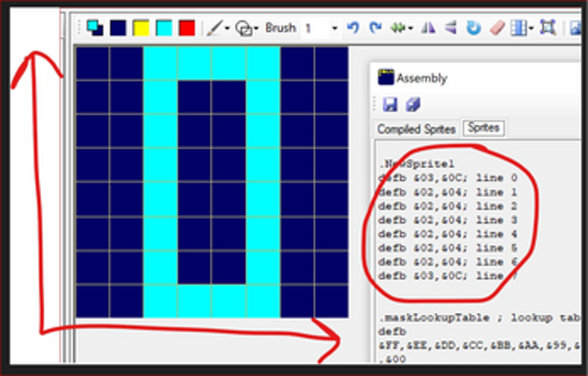Expand the Brush size dropdown
The height and width of the screenshot is (376, 588).
tap(334, 29)
